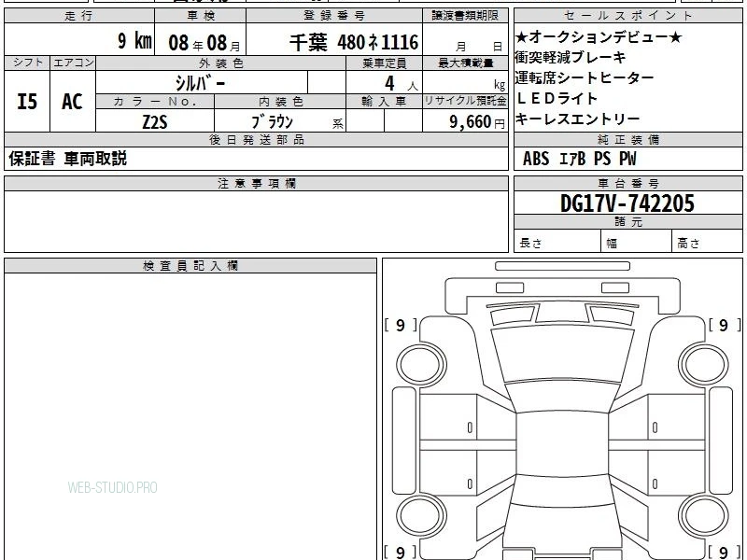This screenshot has height=560, width=747.
Task: Click the '外装色' header
Action: [221, 63]
